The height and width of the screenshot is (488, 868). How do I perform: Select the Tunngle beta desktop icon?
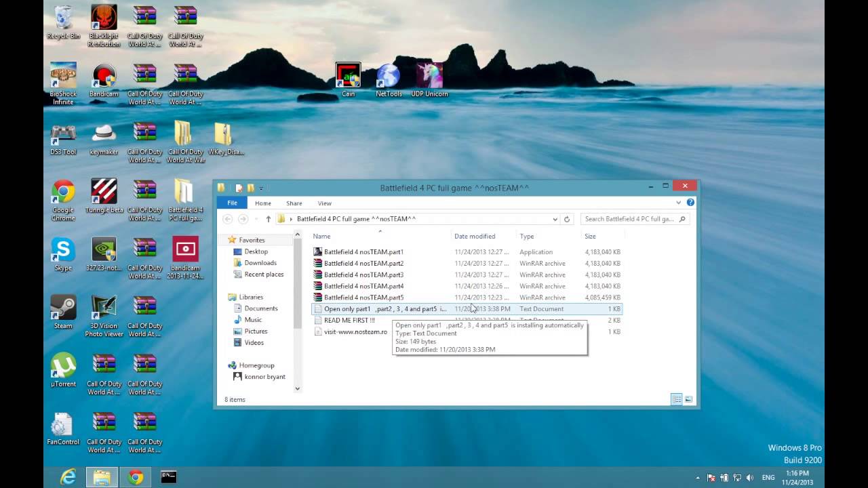pyautogui.click(x=104, y=196)
